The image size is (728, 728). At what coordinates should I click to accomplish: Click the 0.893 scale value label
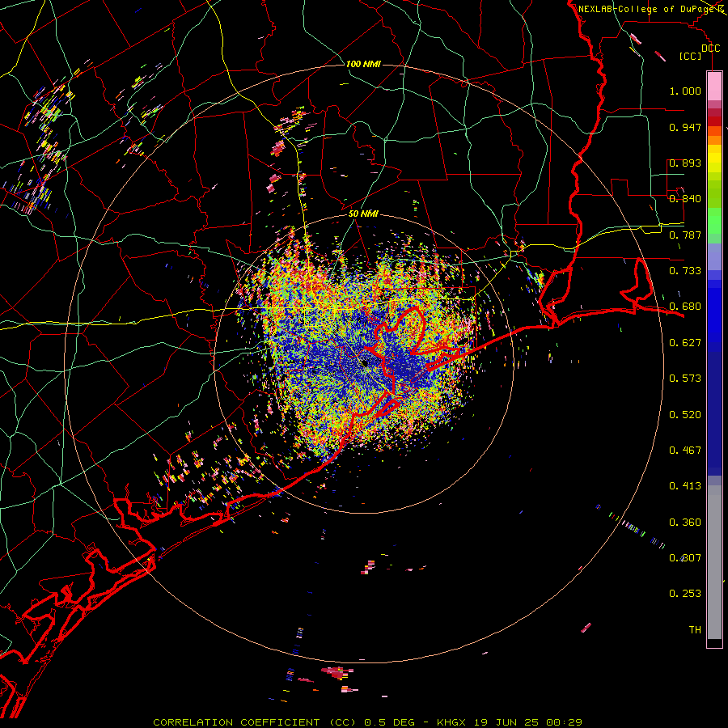point(685,163)
